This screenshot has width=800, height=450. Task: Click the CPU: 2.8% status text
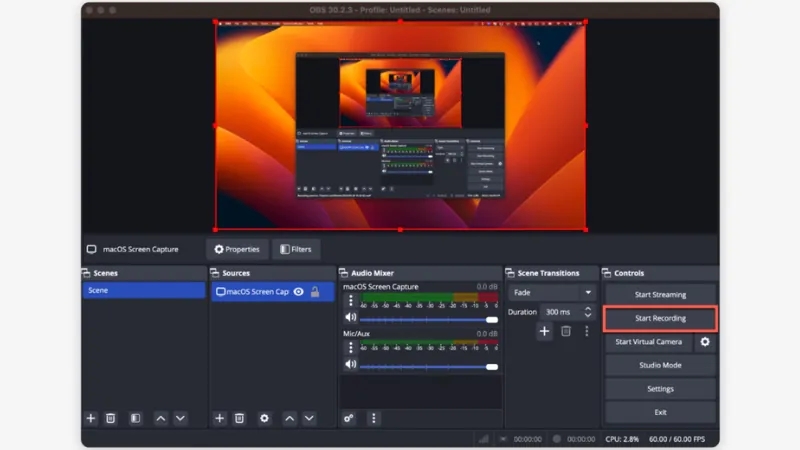622,439
